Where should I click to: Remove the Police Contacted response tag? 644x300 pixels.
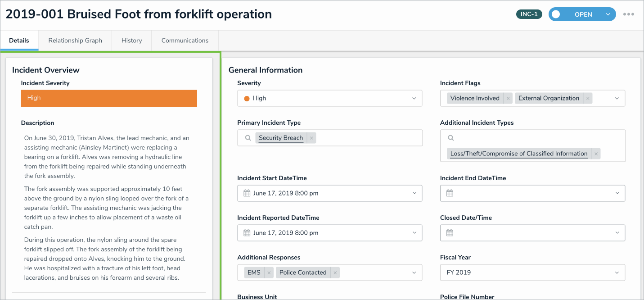click(x=335, y=273)
